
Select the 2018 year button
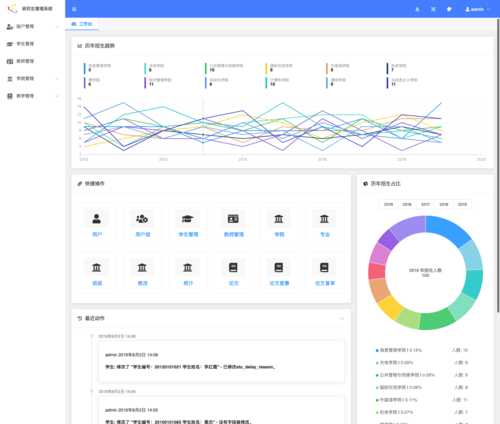point(407,204)
